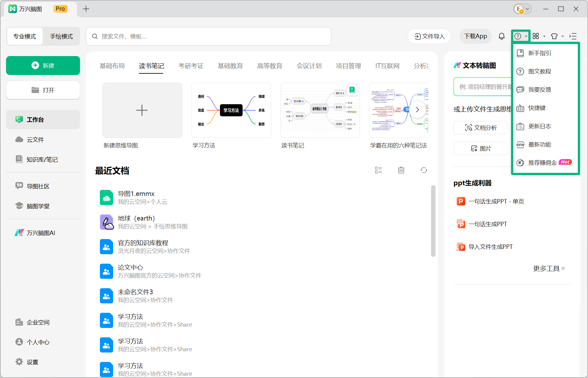Switch to 基础布局 template tab
The width and height of the screenshot is (588, 378).
pos(112,66)
